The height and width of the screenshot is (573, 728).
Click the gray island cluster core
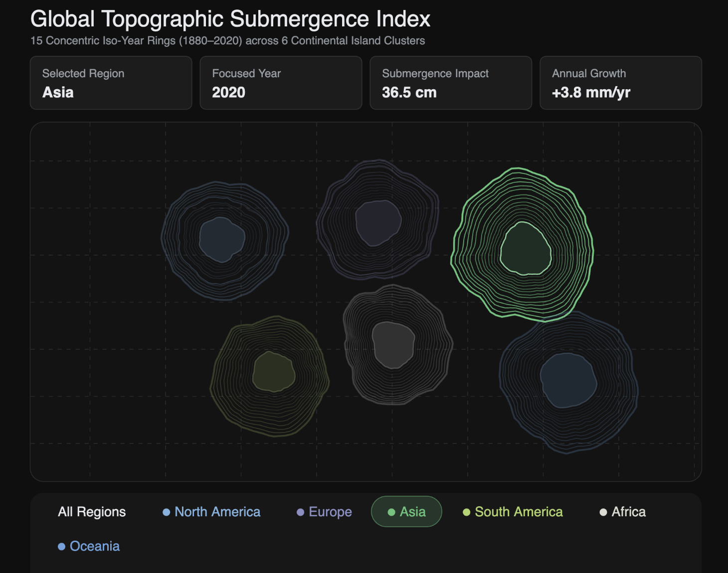[x=393, y=345]
